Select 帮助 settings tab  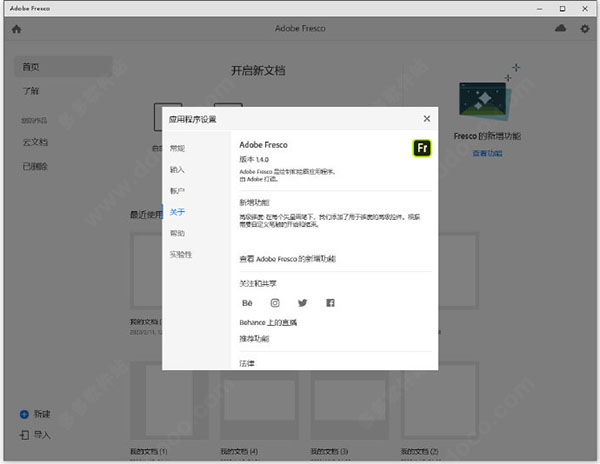tap(177, 233)
